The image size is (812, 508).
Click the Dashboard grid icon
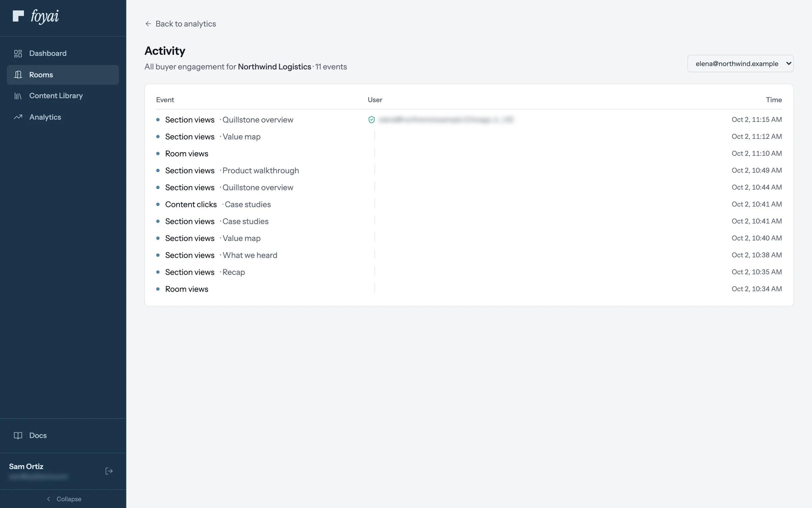pos(18,54)
